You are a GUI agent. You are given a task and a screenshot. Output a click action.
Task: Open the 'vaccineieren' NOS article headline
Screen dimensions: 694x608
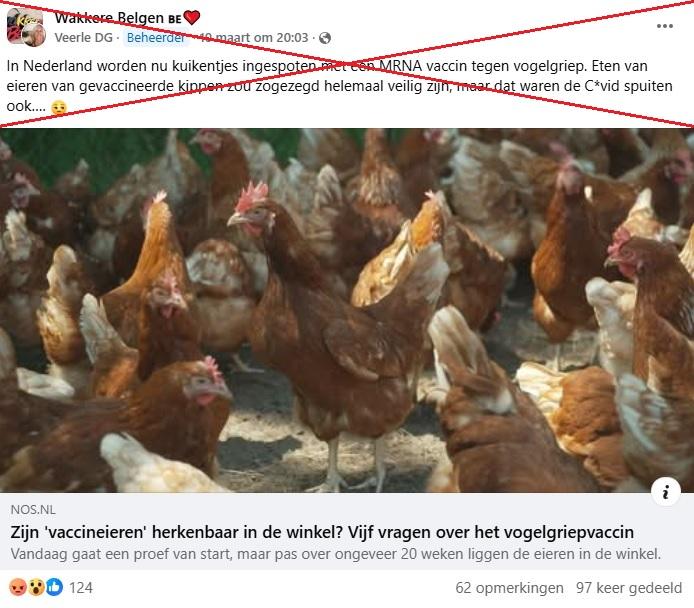pos(322,532)
